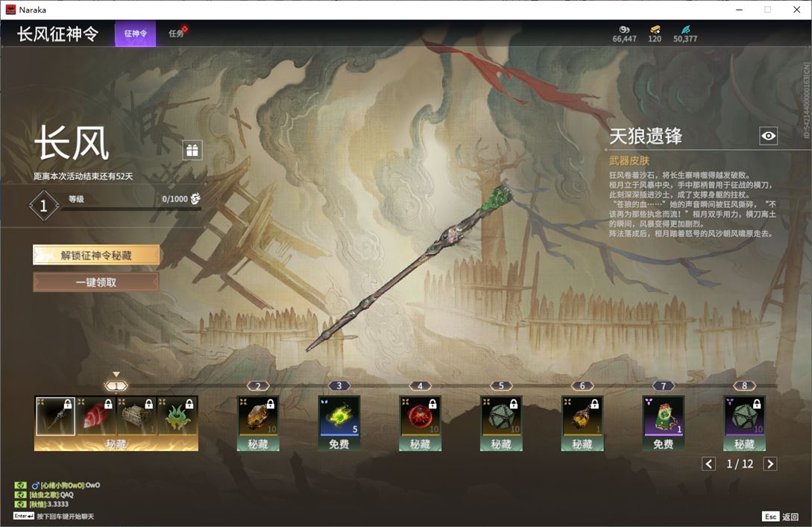Click level marker 1 on the track
The height and width of the screenshot is (527, 812).
(x=116, y=385)
